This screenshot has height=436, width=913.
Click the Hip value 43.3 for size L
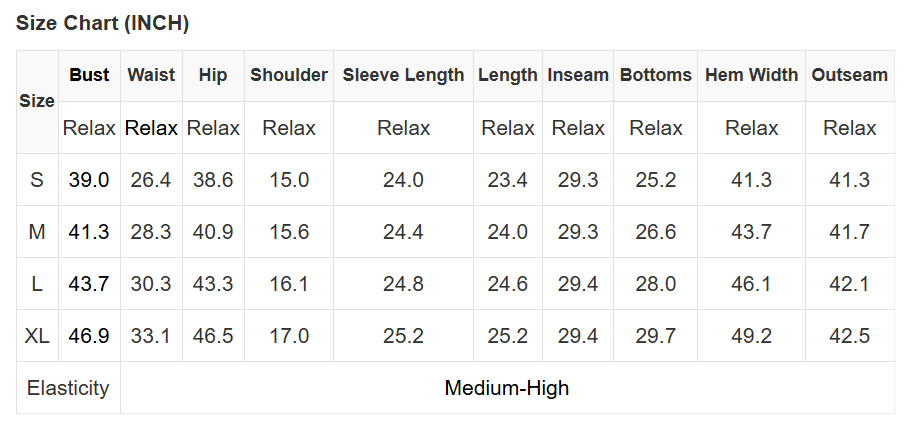(213, 284)
